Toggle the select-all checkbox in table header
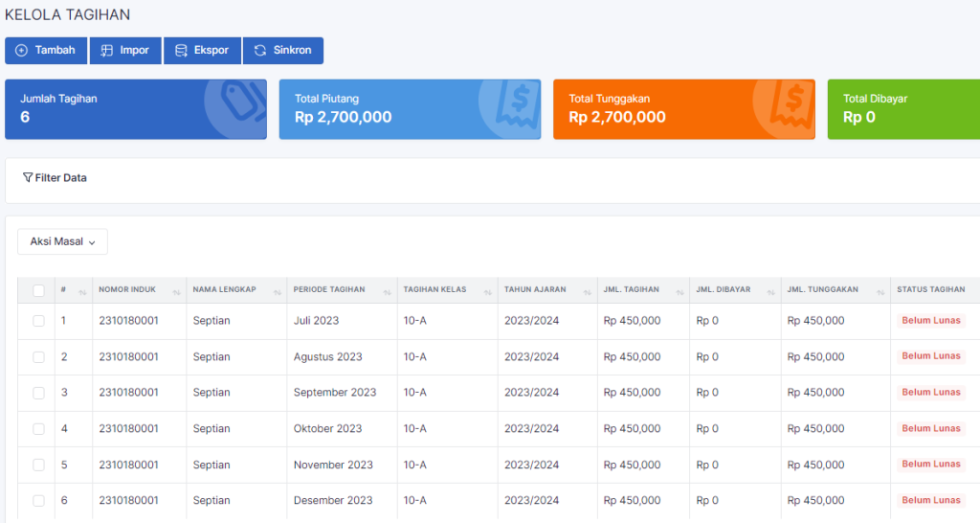The height and width of the screenshot is (523, 980). pos(38,290)
